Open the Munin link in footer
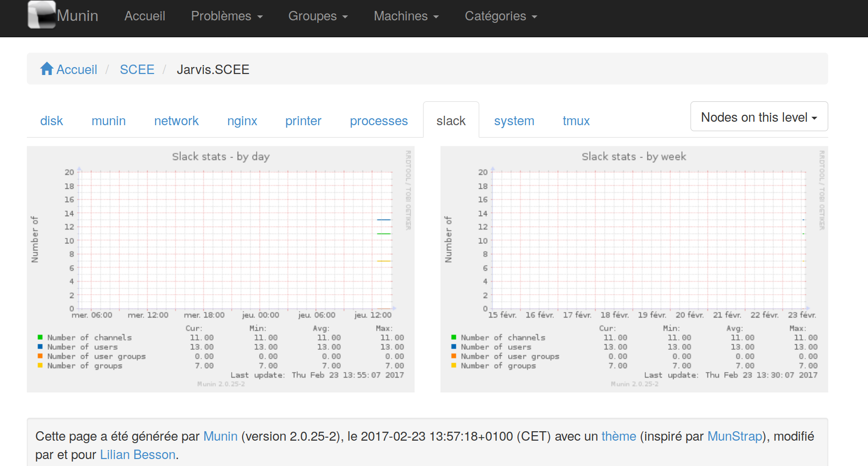Screen dimensions: 868x466 tap(220, 436)
